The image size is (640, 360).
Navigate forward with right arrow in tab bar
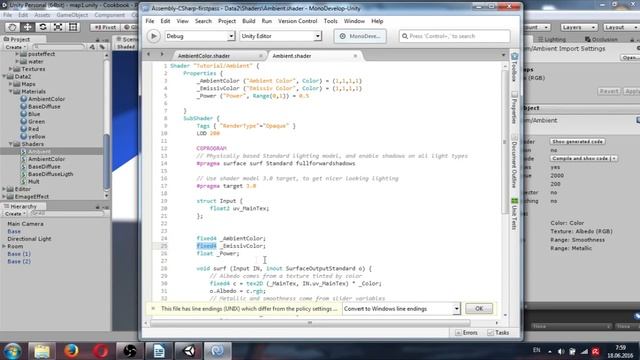(x=162, y=54)
